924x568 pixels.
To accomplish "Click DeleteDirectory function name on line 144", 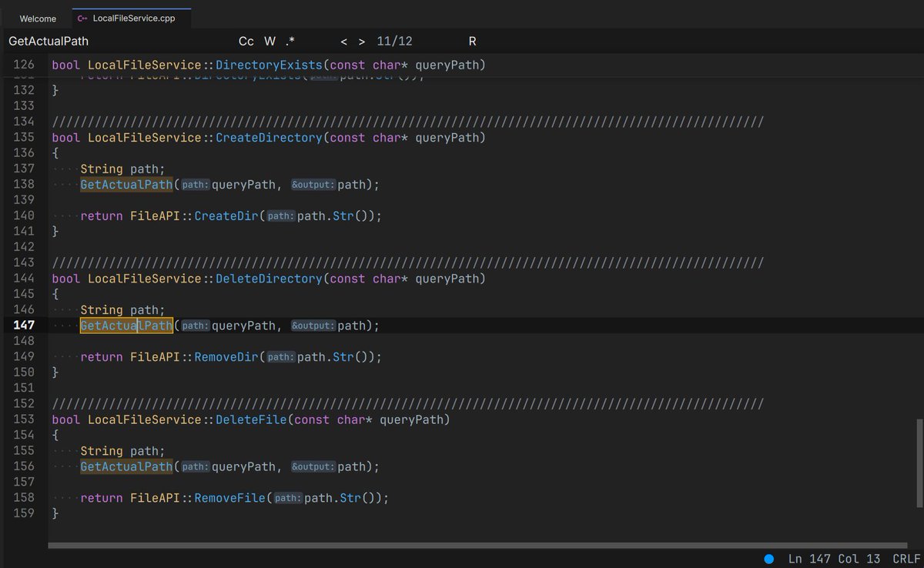I will pyautogui.click(x=269, y=279).
